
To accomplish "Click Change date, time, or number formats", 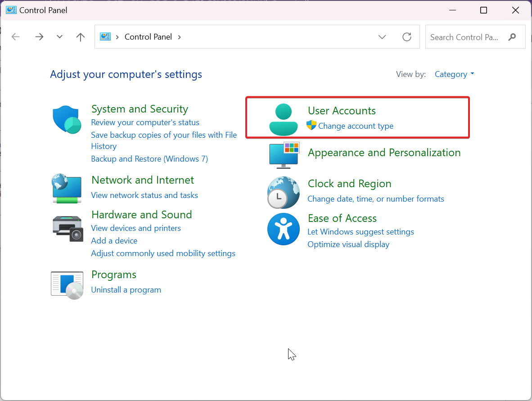I will pyautogui.click(x=375, y=199).
